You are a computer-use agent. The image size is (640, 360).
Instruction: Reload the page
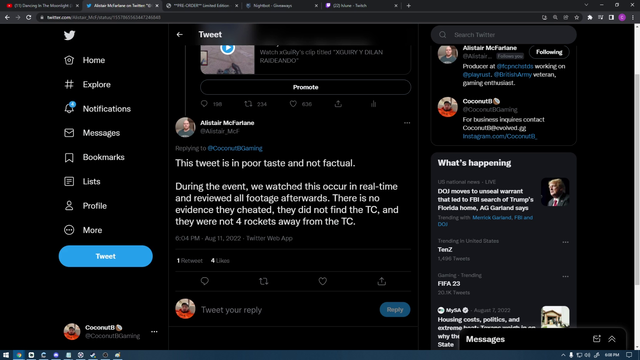point(28,18)
